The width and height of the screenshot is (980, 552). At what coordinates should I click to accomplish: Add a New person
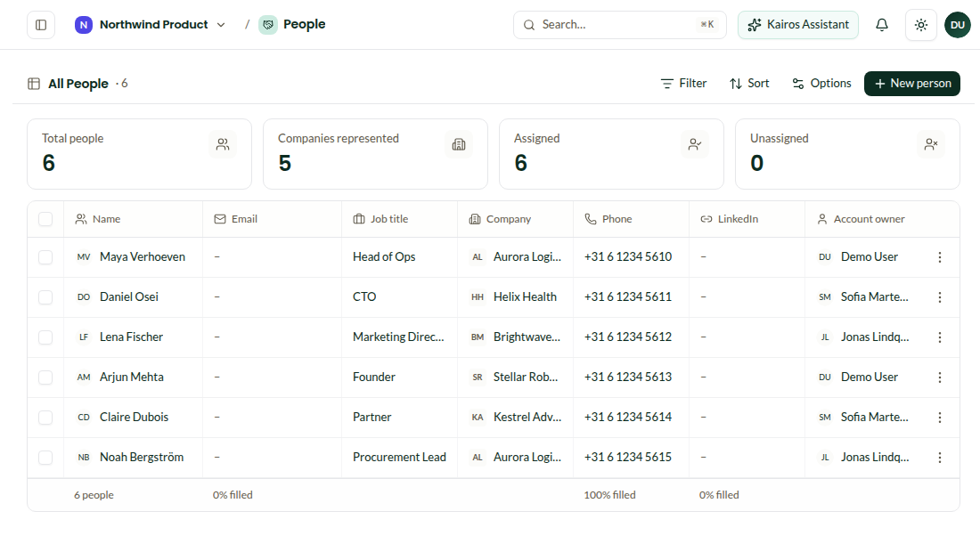point(912,84)
